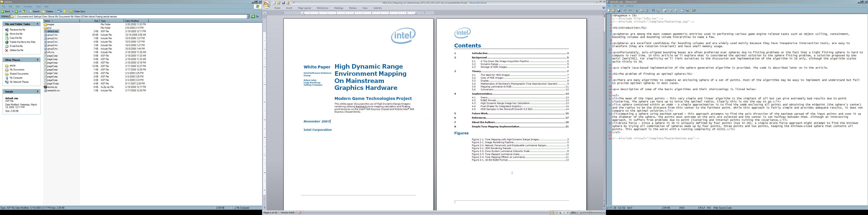Toggle Word Wrap in the Notepad2 toolbar
868x215 pixels.
(665, 11)
